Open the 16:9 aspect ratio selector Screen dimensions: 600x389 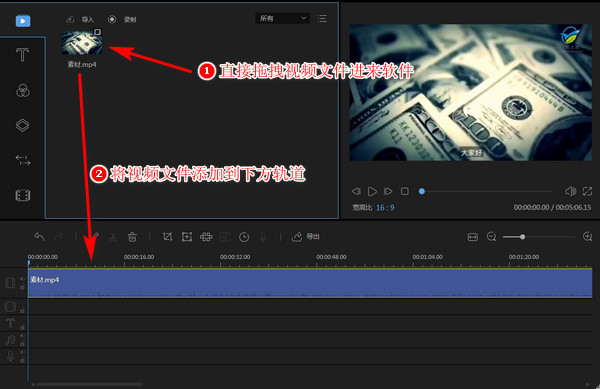point(385,208)
